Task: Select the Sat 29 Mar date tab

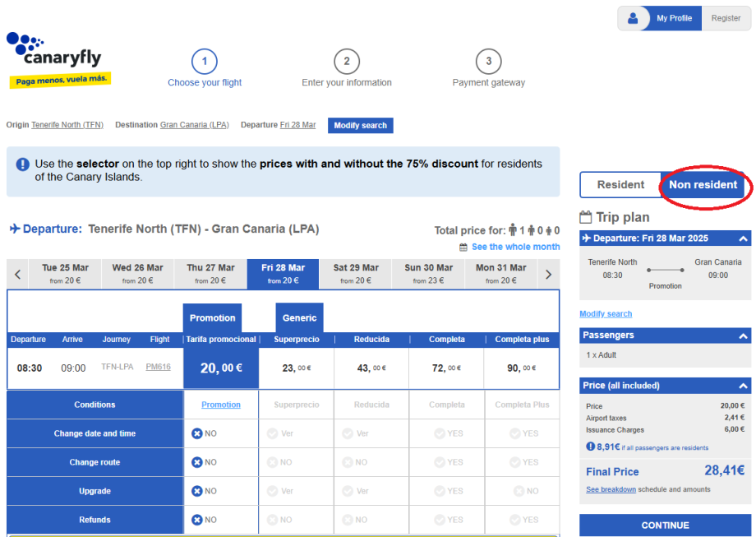Action: coord(356,273)
